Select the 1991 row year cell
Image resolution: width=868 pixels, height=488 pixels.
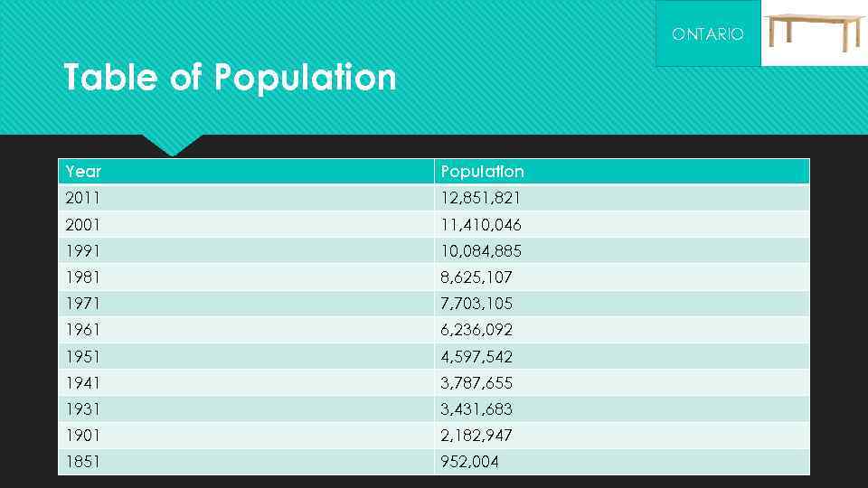tap(83, 250)
